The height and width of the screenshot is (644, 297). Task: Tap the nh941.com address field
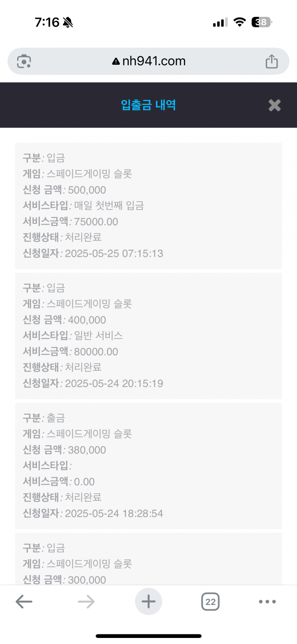[148, 61]
